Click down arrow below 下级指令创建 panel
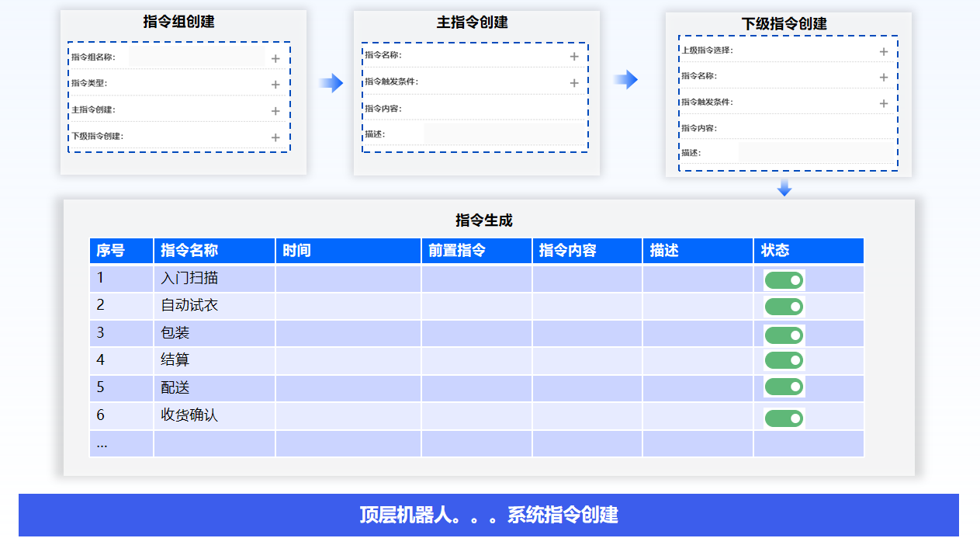This screenshot has height=545, width=980. pos(784,188)
